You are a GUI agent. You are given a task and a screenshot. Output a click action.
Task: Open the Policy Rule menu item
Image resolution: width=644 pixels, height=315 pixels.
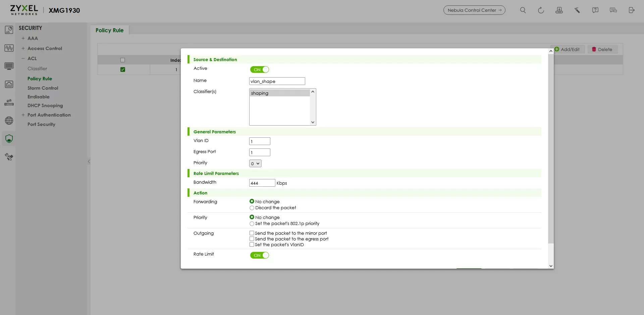point(40,79)
